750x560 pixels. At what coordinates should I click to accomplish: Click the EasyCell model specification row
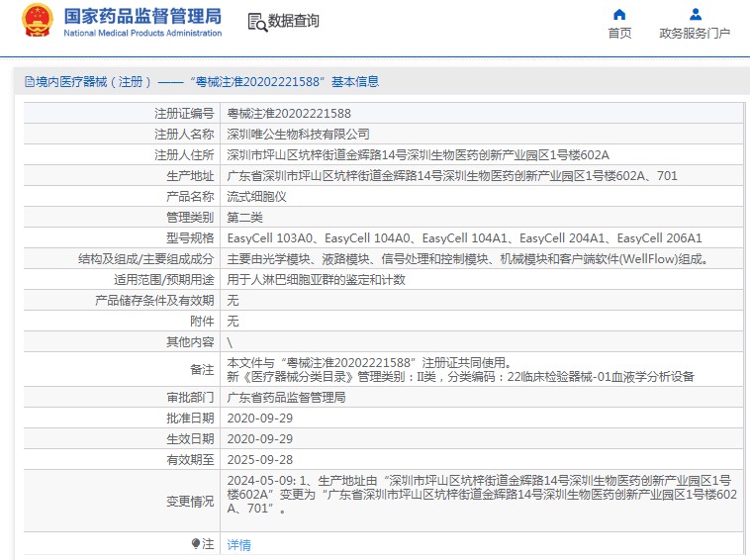click(x=464, y=237)
